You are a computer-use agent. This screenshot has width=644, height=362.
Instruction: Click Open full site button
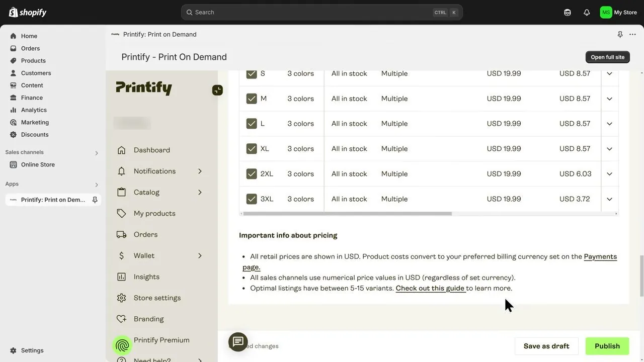(608, 57)
